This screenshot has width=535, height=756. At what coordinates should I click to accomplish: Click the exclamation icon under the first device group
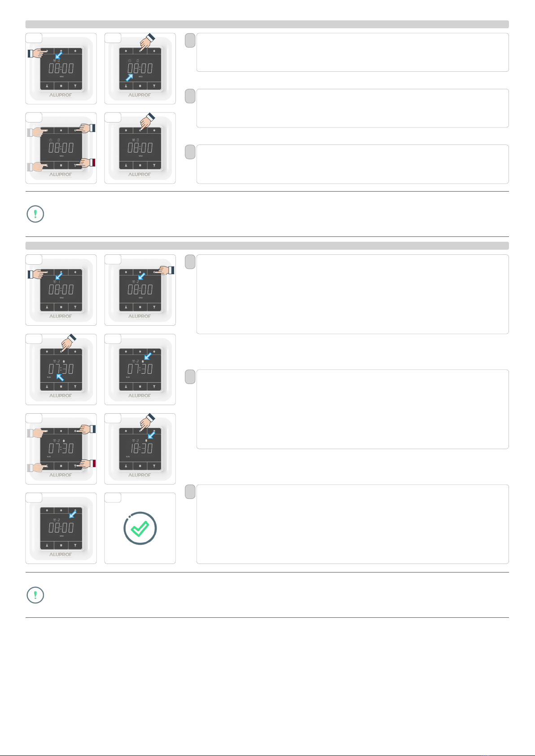35,214
